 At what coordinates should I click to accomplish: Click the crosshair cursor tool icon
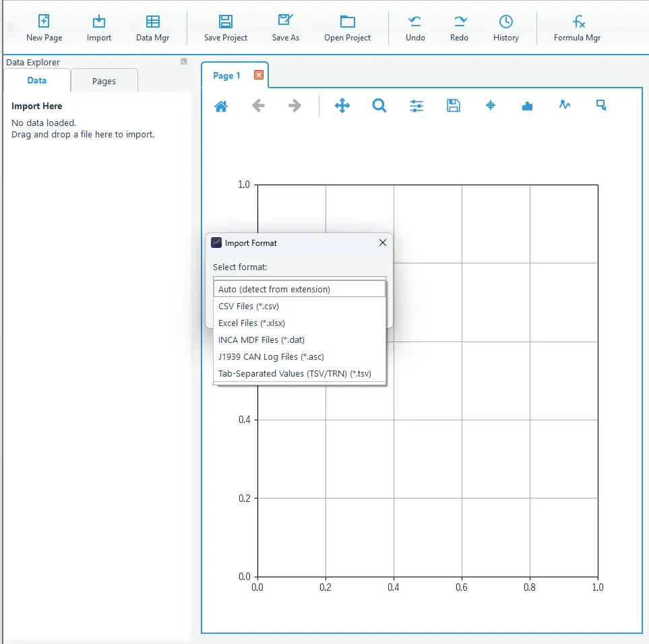coord(491,106)
